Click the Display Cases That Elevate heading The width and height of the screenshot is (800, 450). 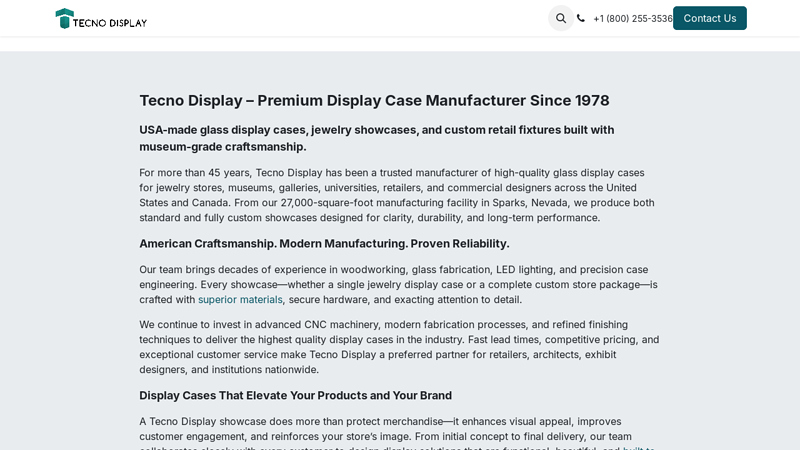pyautogui.click(x=295, y=395)
